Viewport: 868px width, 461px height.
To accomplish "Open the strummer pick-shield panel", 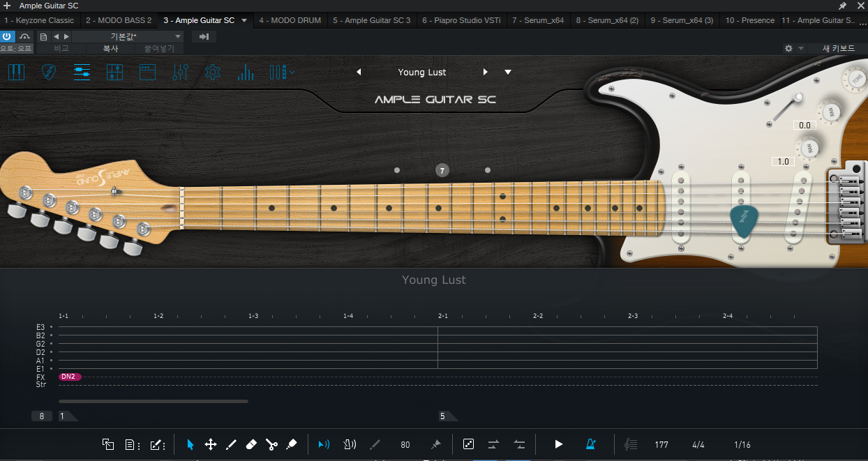I will (x=49, y=72).
